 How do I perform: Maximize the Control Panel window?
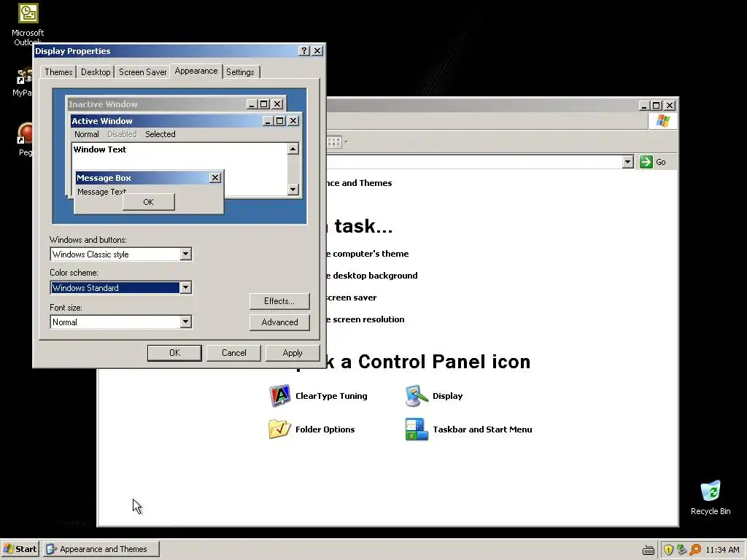(x=656, y=105)
